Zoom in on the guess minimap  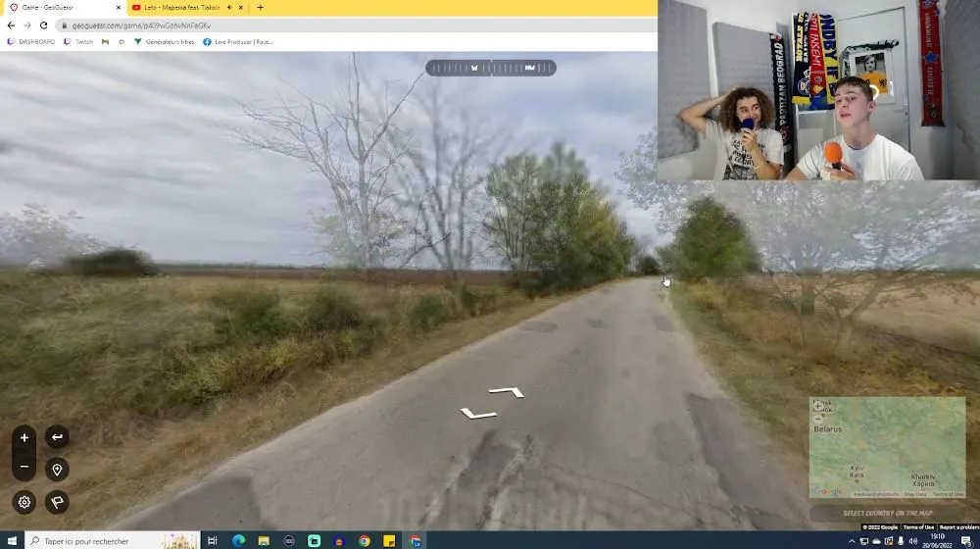coord(818,406)
